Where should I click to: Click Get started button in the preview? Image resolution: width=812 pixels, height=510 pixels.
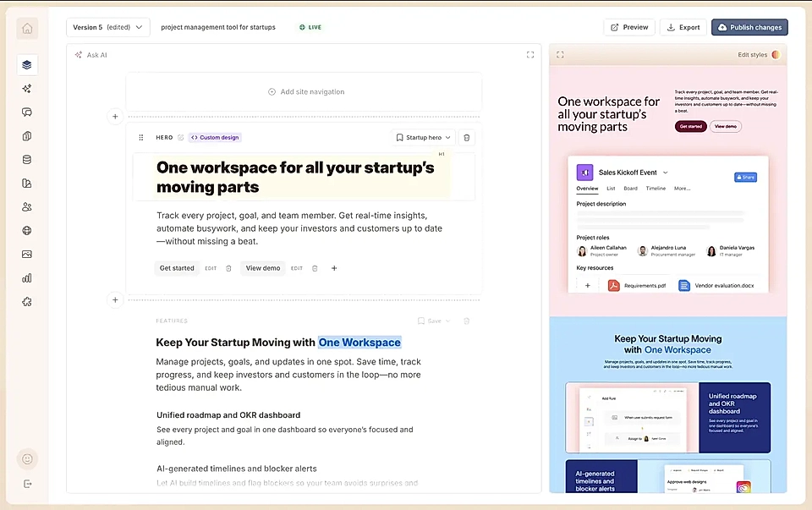[691, 126]
